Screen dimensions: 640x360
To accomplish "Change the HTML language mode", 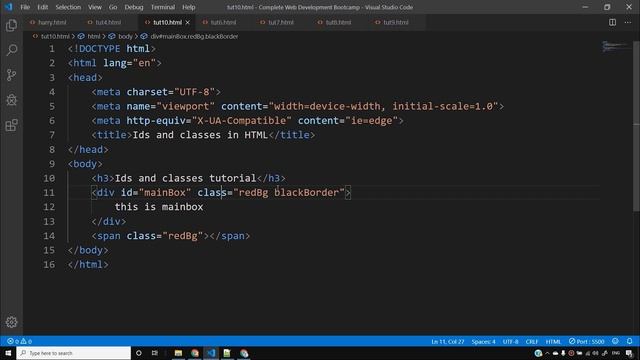I will (553, 341).
